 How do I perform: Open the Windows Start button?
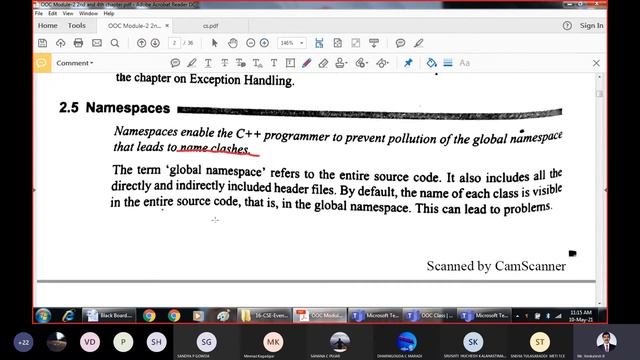[43, 316]
